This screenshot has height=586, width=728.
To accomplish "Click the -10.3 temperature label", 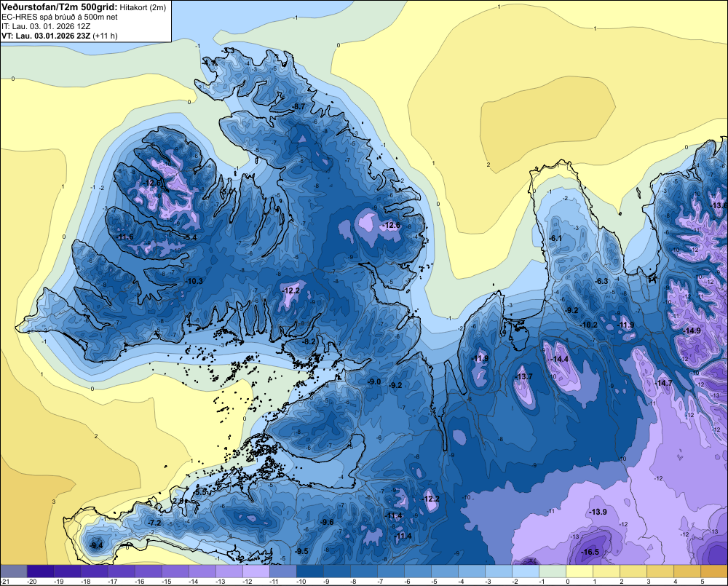I will tap(194, 281).
